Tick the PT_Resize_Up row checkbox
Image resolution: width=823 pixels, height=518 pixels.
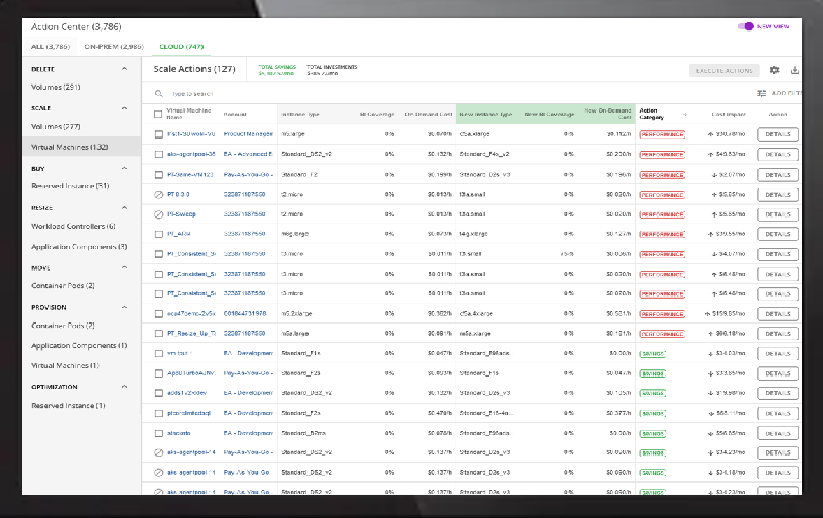tap(159, 334)
